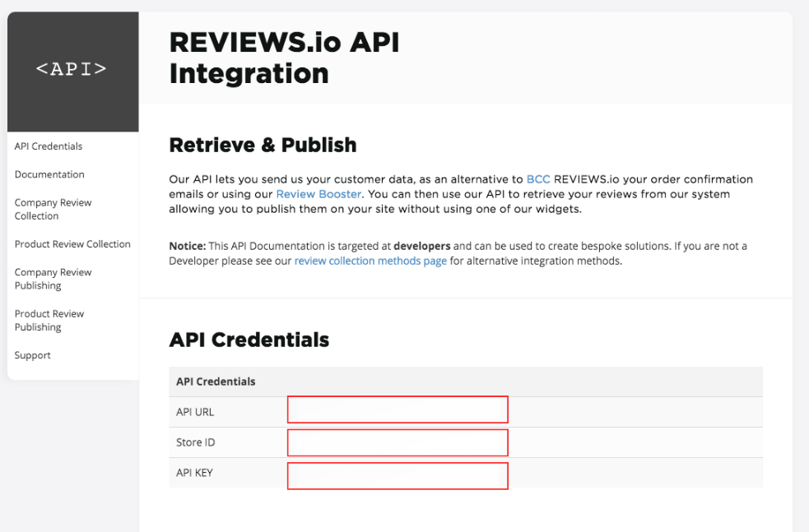
Task: Click the API KEY value field
Action: pos(398,475)
